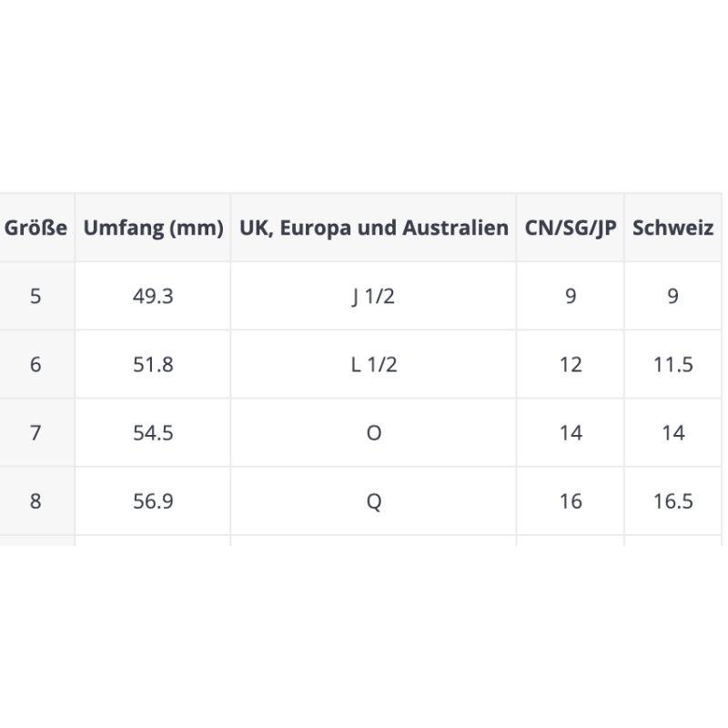This screenshot has height=728, width=728.
Task: Click the J 1/2 cell
Action: 373,296
